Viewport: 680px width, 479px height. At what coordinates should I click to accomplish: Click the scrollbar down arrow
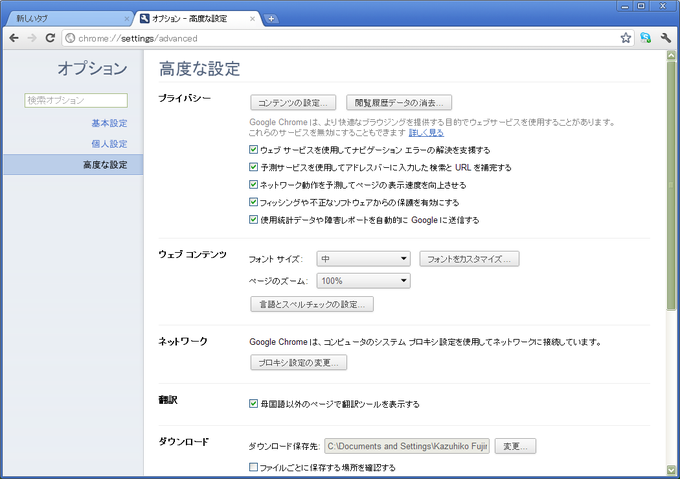tap(671, 470)
